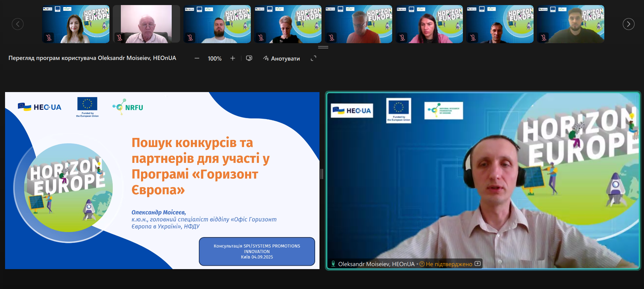Click muted mic on woman in pink's tile
This screenshot has width=644, height=289.
point(402,37)
